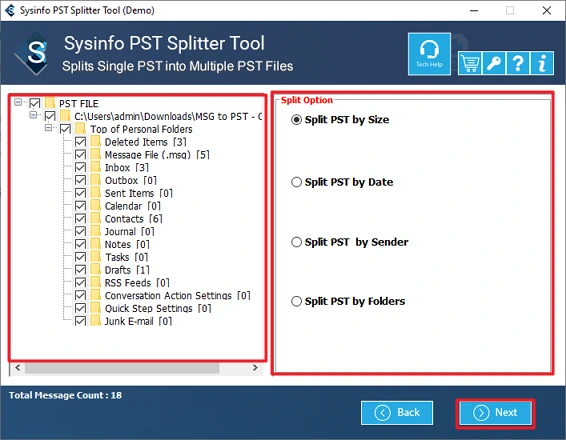Open Tech Help support icon
The image size is (566, 440).
(x=429, y=54)
